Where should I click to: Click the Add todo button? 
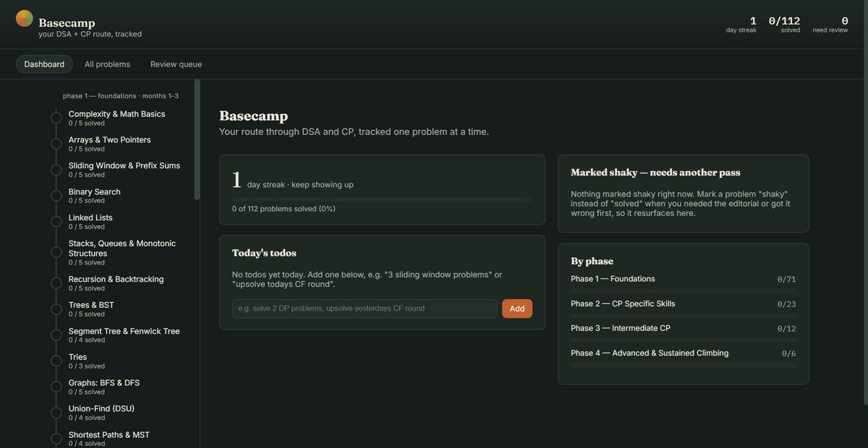click(517, 309)
